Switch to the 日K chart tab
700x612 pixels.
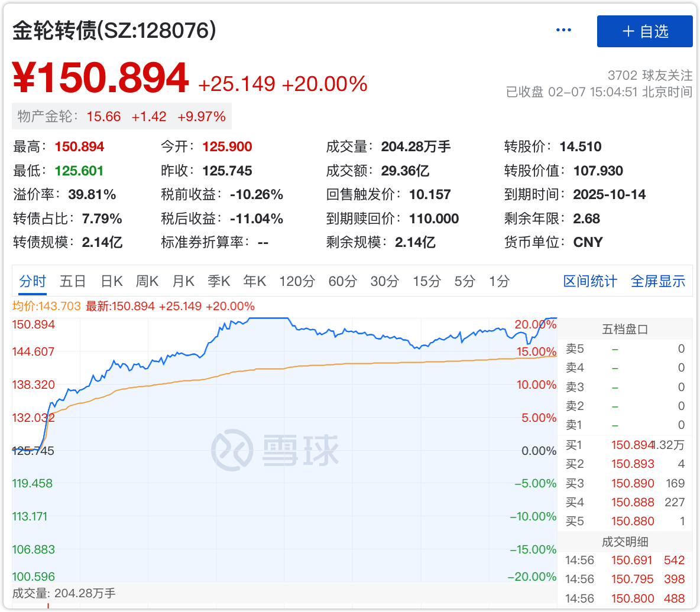click(x=111, y=282)
